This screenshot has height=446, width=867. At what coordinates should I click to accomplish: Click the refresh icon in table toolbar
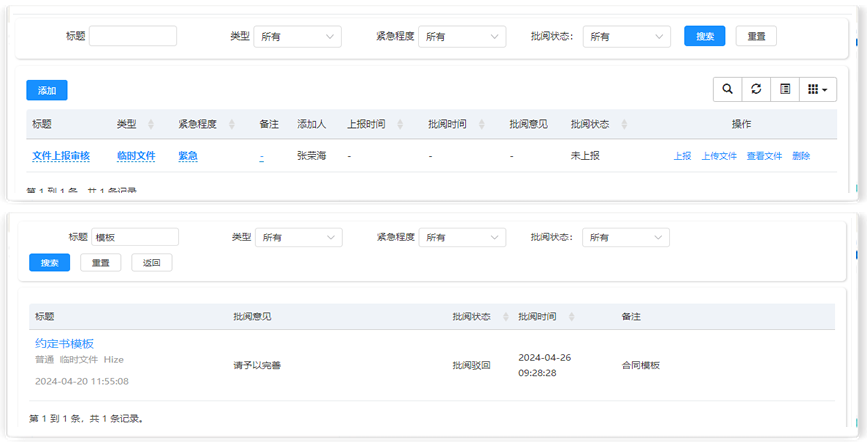coord(756,89)
